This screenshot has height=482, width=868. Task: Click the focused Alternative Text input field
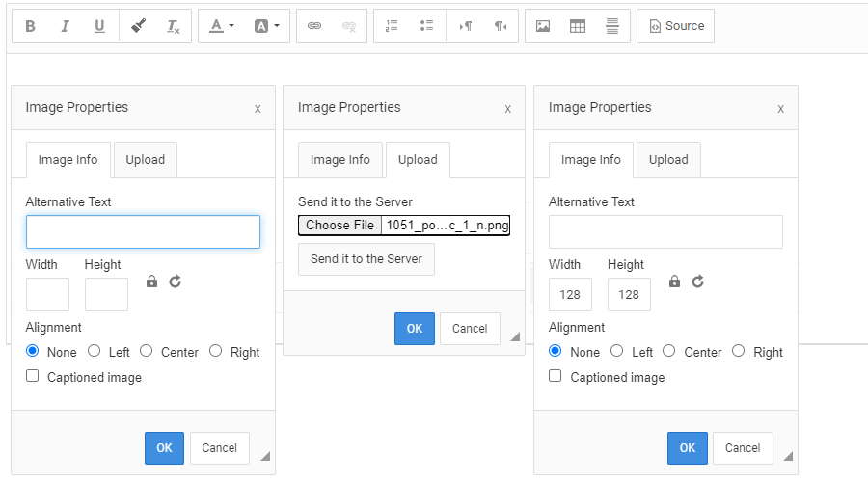(x=143, y=232)
